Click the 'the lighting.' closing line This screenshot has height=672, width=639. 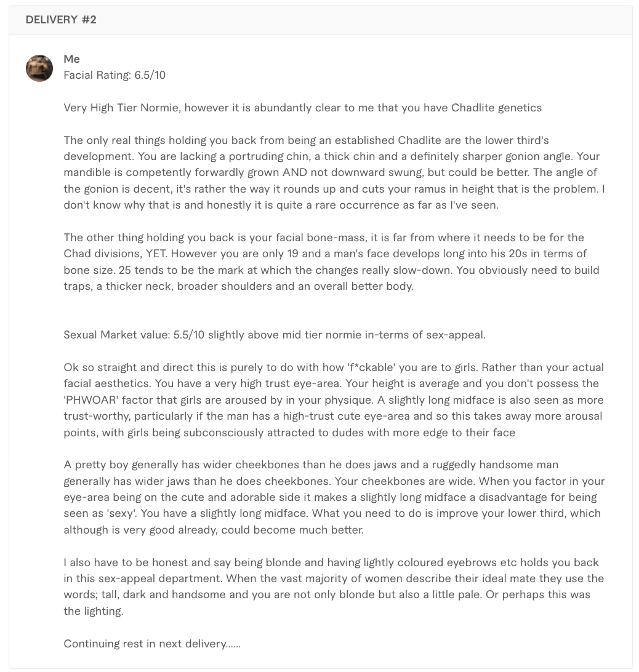(94, 611)
